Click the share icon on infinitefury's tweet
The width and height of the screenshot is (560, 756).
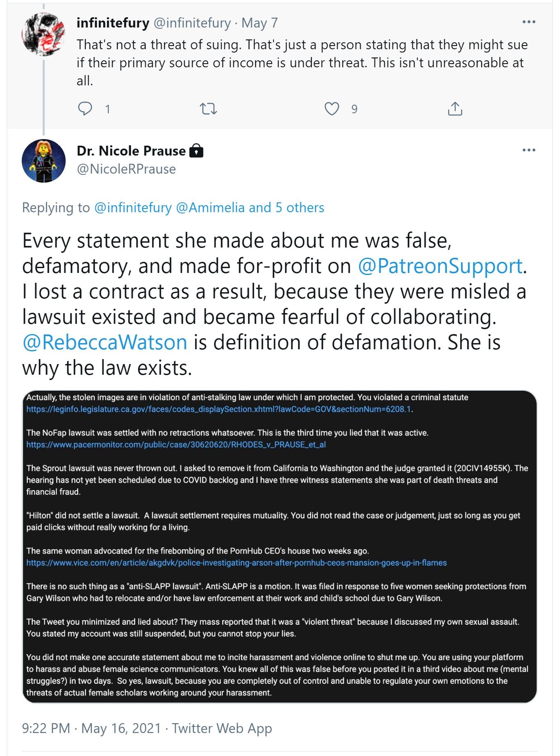455,109
